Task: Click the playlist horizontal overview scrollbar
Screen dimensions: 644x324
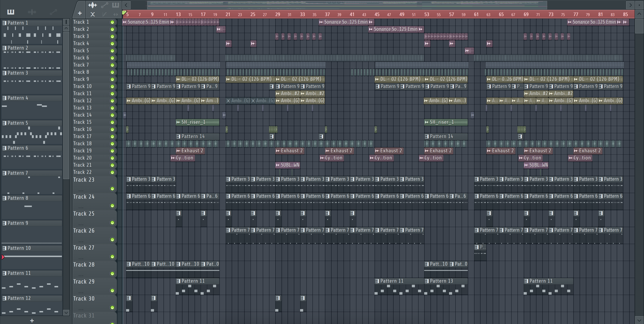Action: (347, 5)
